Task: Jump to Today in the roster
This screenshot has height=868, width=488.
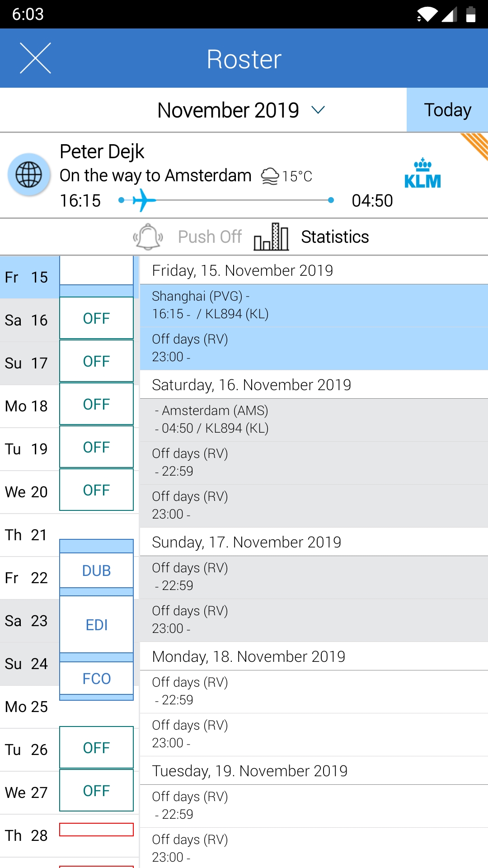Action: pyautogui.click(x=447, y=110)
